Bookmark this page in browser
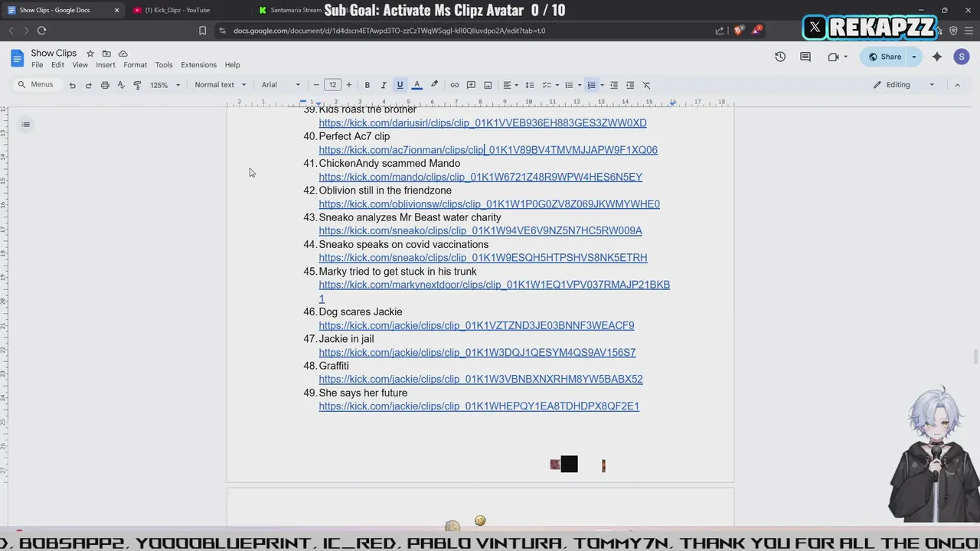 tap(202, 31)
